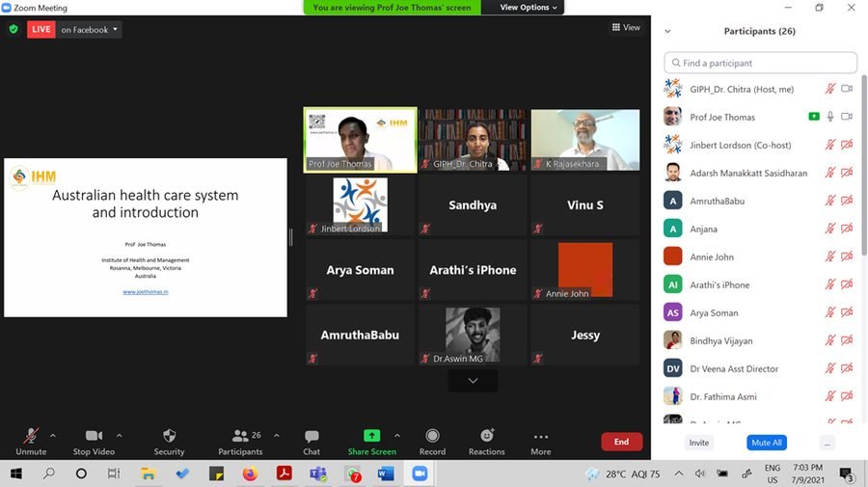Image resolution: width=868 pixels, height=487 pixels.
Task: Show hidden system tray icons arrow
Action: pos(679,473)
